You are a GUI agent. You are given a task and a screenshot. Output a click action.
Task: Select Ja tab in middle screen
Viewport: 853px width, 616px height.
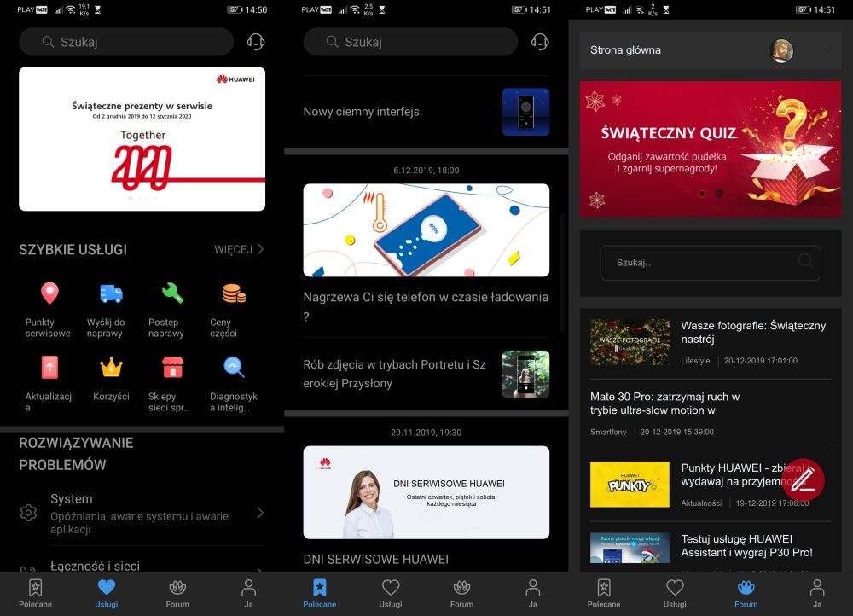(x=532, y=594)
